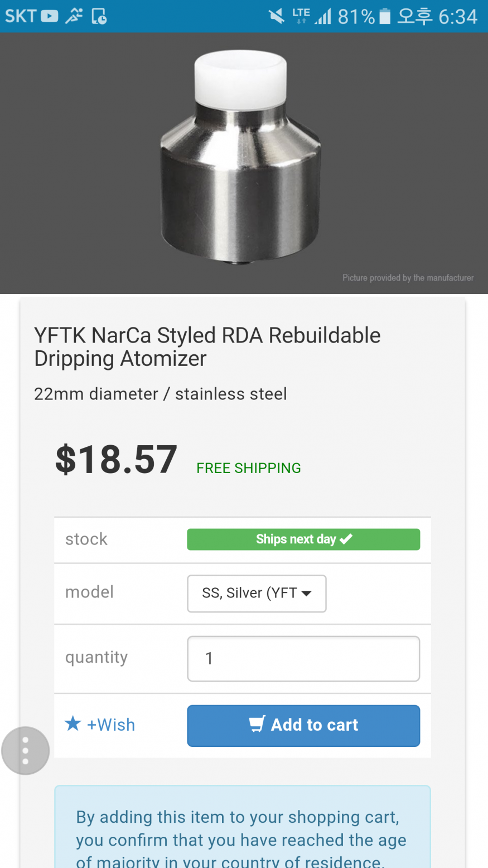The image size is (488, 868).
Task: Click the star icon beside +Wish
Action: pos(73,724)
